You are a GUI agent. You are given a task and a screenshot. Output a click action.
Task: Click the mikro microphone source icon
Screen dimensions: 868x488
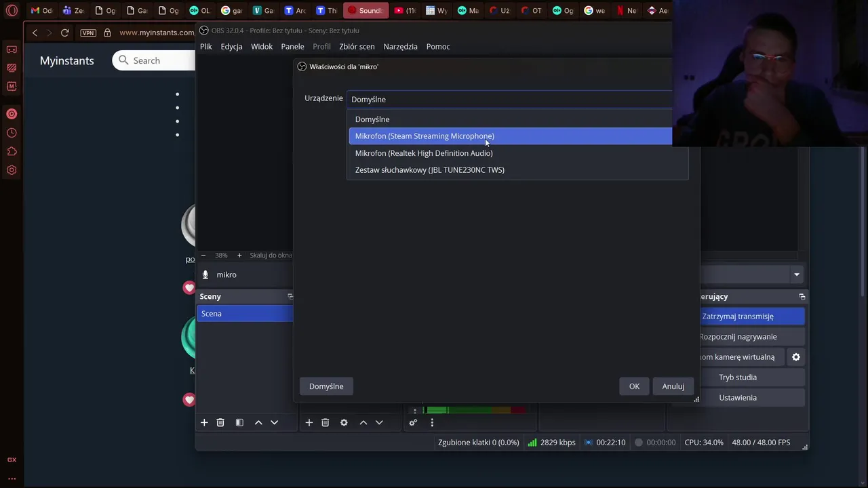[205, 274]
